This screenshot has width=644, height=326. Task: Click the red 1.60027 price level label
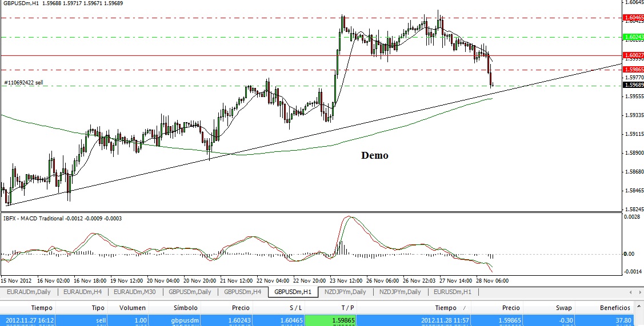click(x=633, y=55)
